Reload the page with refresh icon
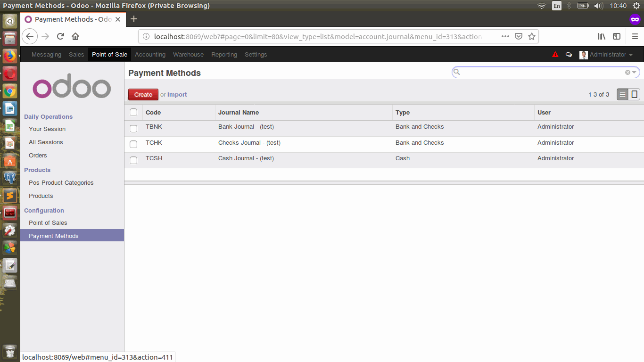Viewport: 644px width, 362px height. click(60, 36)
